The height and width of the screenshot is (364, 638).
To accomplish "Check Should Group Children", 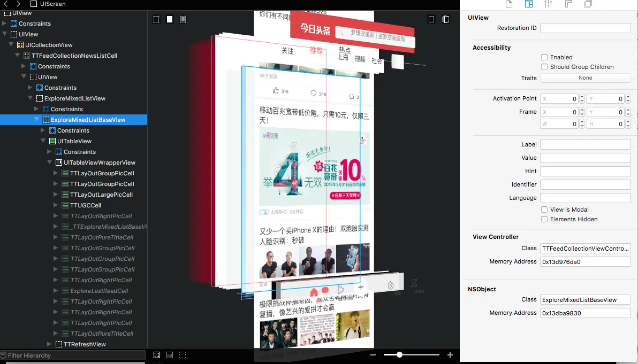I will (x=544, y=67).
